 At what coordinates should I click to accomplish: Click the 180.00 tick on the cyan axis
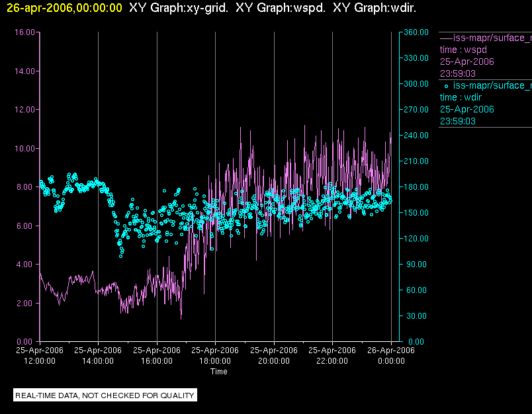(x=416, y=186)
